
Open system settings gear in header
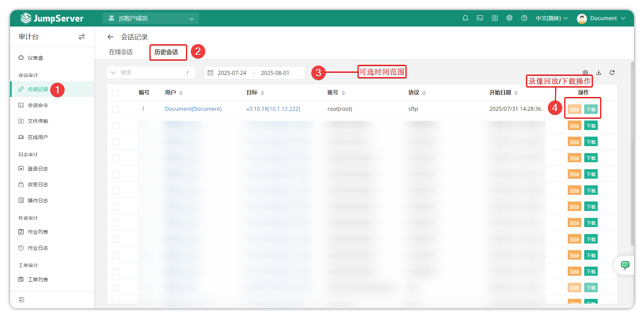509,18
